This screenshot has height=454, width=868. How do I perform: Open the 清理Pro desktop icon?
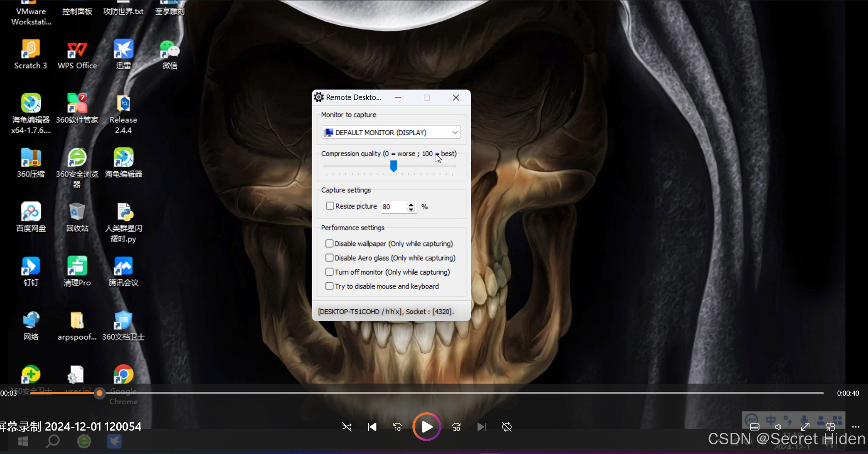tap(77, 271)
